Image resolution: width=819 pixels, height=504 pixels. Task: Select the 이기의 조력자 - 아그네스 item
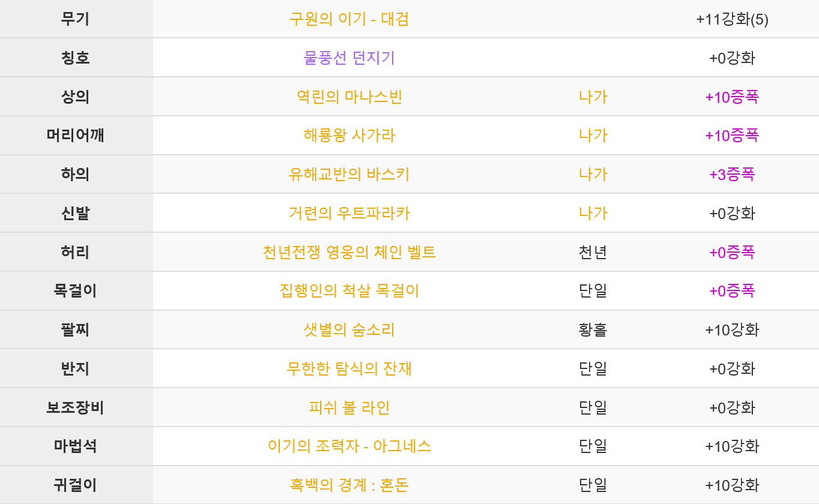tap(349, 446)
